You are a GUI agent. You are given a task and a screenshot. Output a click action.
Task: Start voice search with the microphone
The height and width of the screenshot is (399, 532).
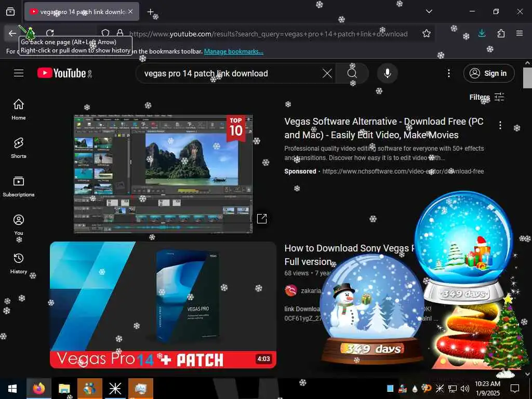click(x=388, y=73)
